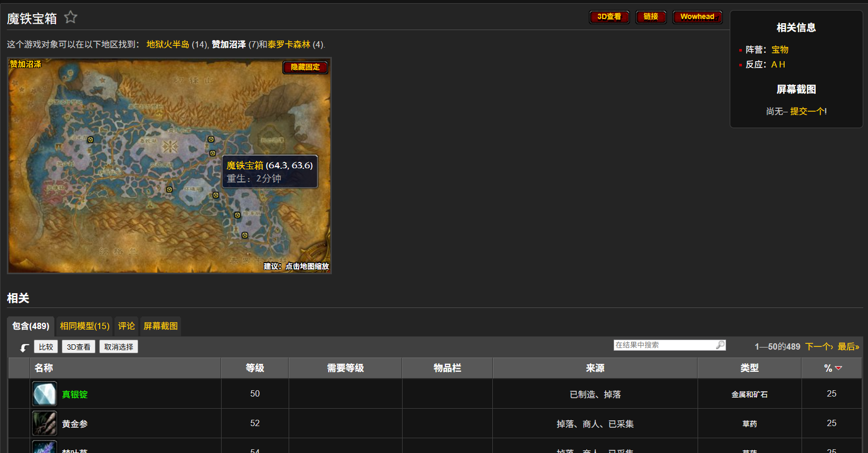Viewport: 868px width, 453px height.
Task: Click the 隐藏固定 button on map
Action: pyautogui.click(x=305, y=67)
